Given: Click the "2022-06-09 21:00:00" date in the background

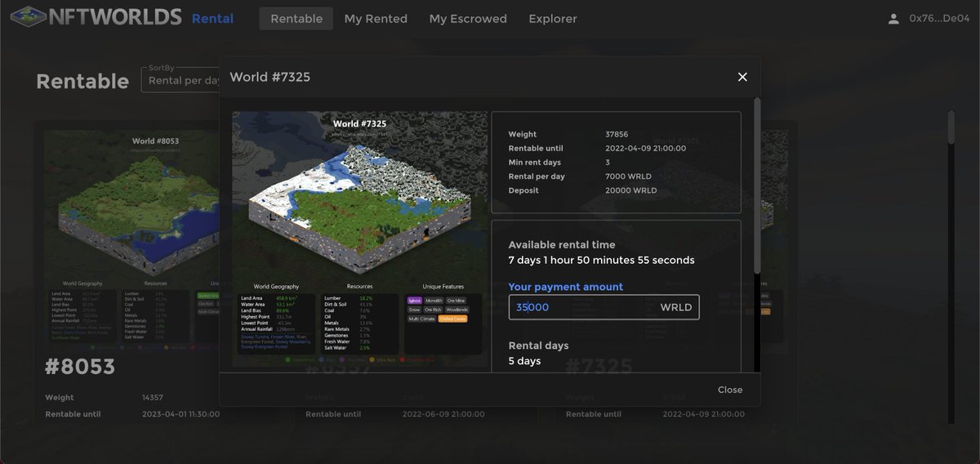Looking at the screenshot, I should (443, 414).
